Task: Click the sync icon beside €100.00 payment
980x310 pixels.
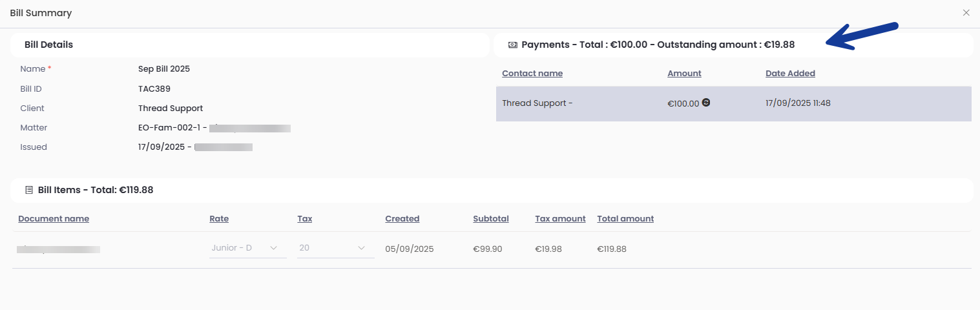Action: [x=706, y=102]
